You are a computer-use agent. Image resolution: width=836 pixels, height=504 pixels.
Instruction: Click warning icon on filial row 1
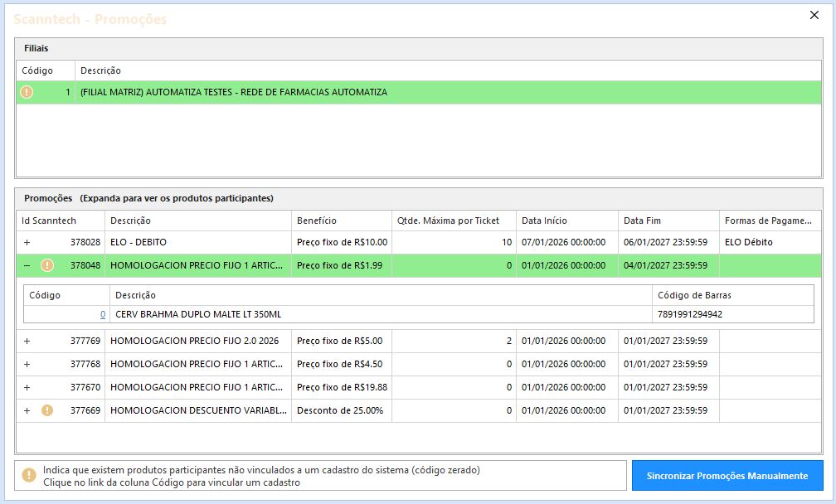click(x=27, y=92)
